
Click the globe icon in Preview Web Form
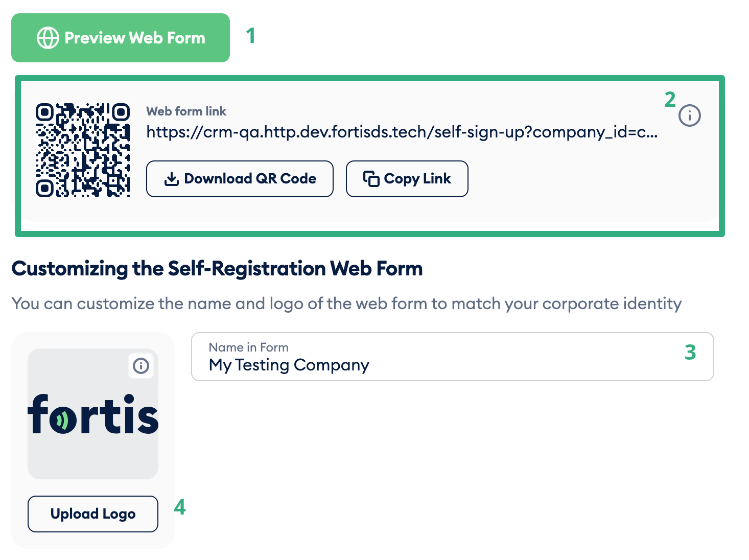(48, 38)
